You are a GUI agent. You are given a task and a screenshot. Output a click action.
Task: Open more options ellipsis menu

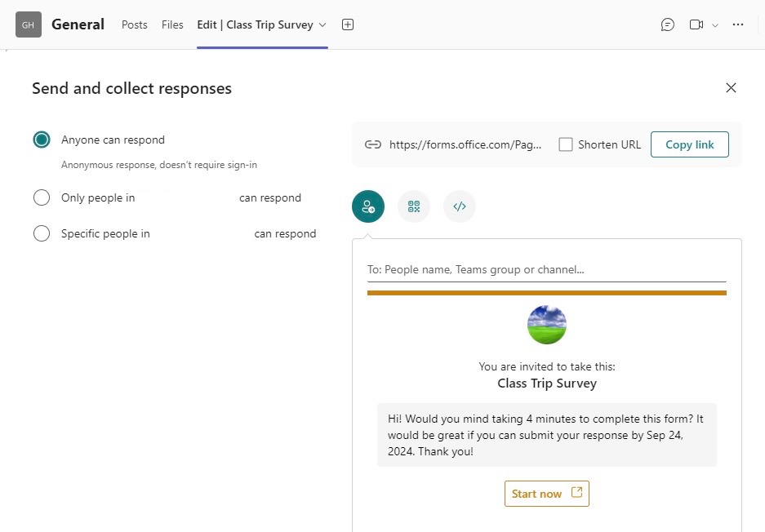click(x=738, y=24)
